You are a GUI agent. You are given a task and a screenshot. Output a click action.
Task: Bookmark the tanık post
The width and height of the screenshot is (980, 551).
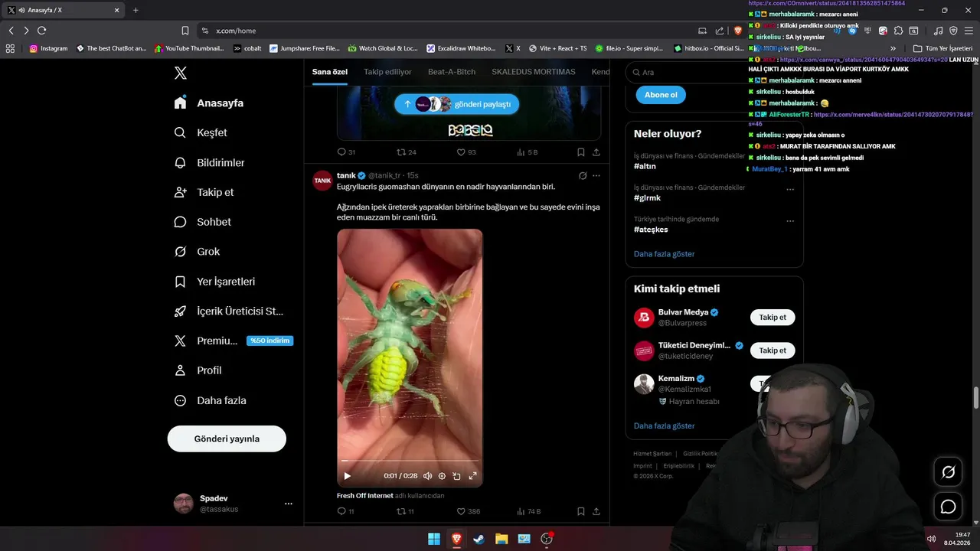(x=581, y=511)
